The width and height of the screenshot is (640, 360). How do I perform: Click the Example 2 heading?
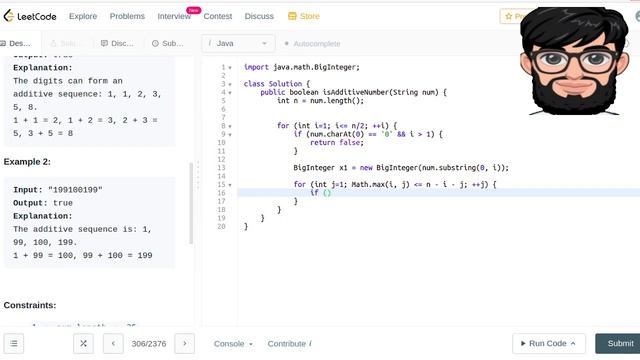(27, 162)
